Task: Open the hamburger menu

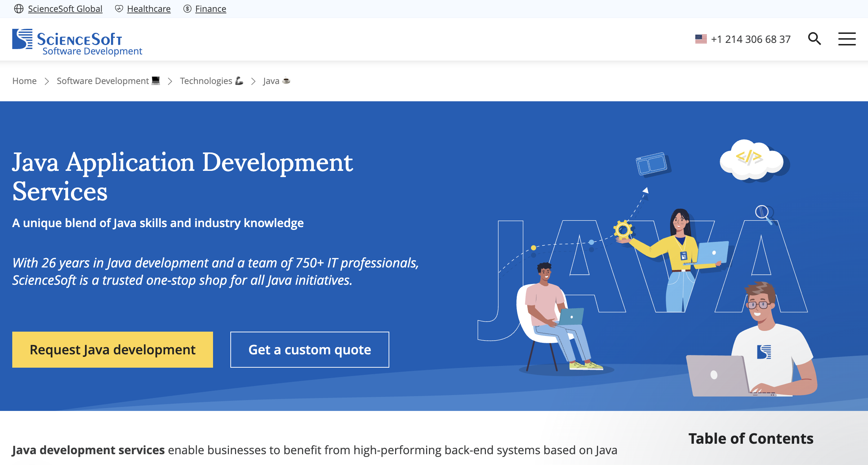Action: [847, 39]
